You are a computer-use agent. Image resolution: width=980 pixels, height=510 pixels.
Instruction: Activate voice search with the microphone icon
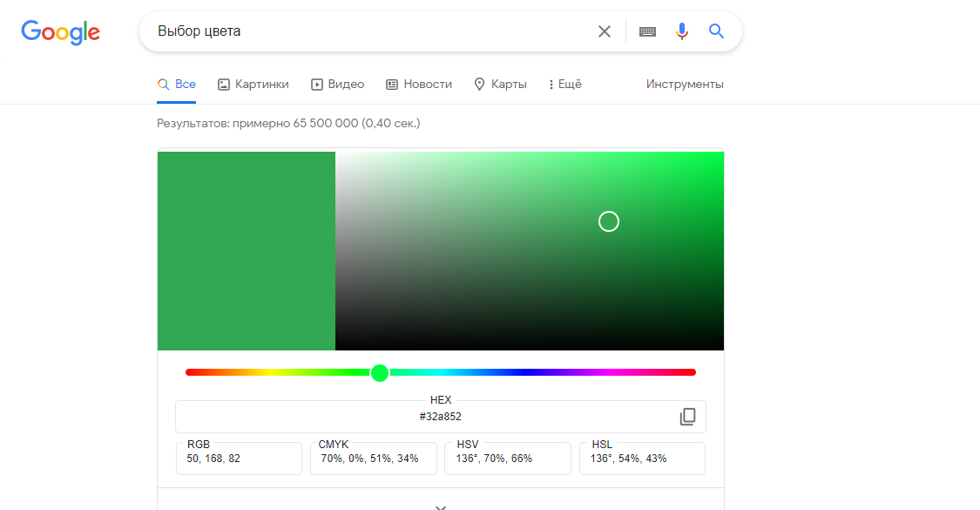[x=681, y=31]
